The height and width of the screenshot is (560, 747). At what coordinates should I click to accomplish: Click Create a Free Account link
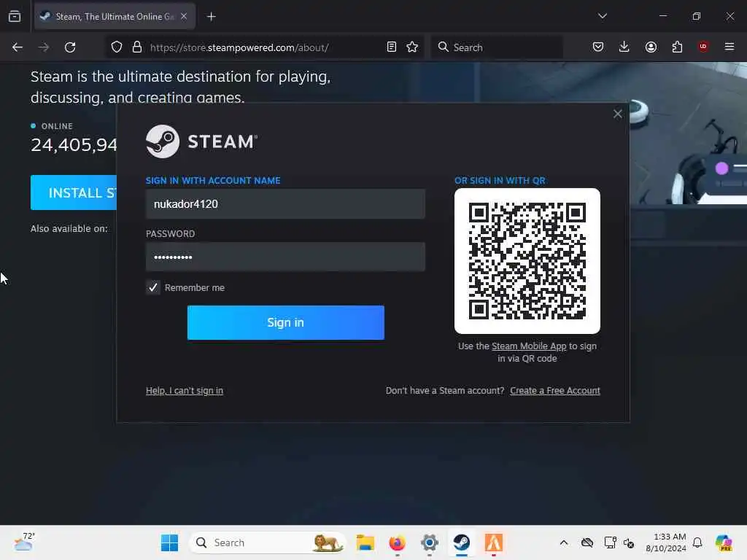point(555,391)
